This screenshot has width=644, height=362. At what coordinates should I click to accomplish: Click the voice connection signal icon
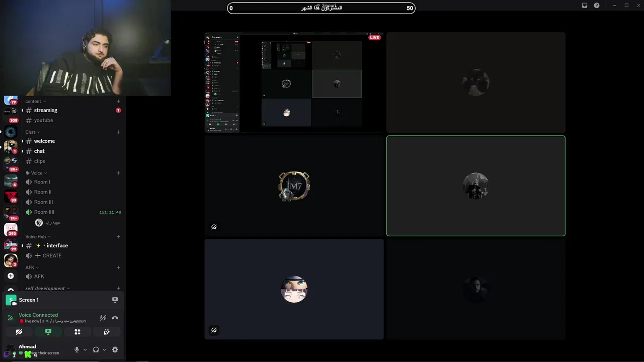pyautogui.click(x=11, y=318)
